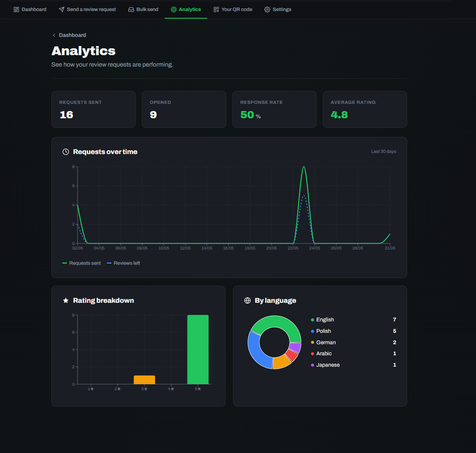The height and width of the screenshot is (453, 476).
Task: Click the red Arabic legend dot
Action: [313, 354]
